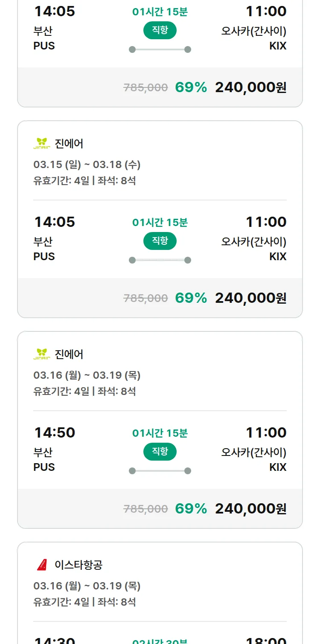The image size is (320, 644).
Task: Open the 이스타항공 airline name label
Action: pos(79,565)
